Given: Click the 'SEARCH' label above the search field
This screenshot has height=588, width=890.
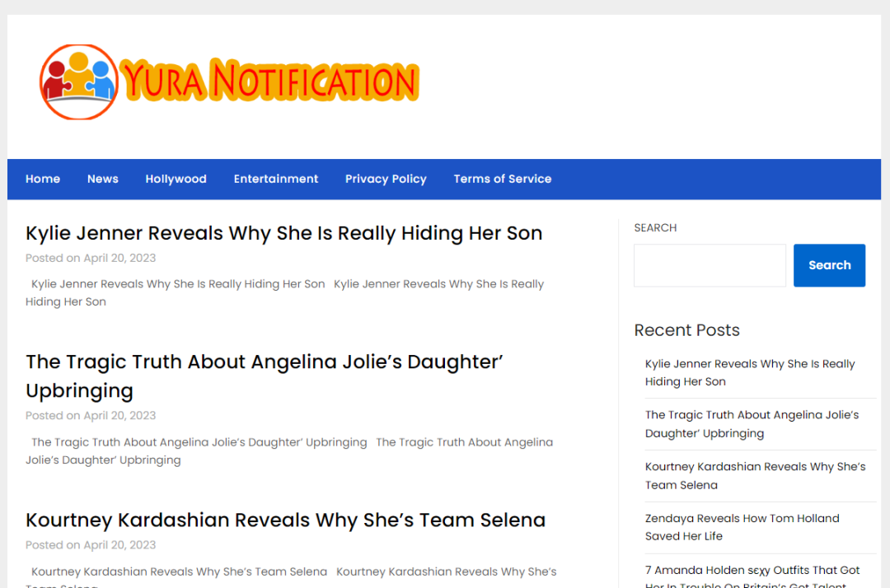Looking at the screenshot, I should point(655,228).
